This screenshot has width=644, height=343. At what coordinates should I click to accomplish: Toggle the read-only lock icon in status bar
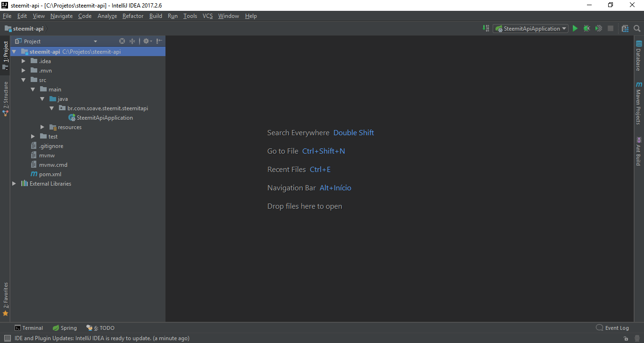(x=625, y=338)
